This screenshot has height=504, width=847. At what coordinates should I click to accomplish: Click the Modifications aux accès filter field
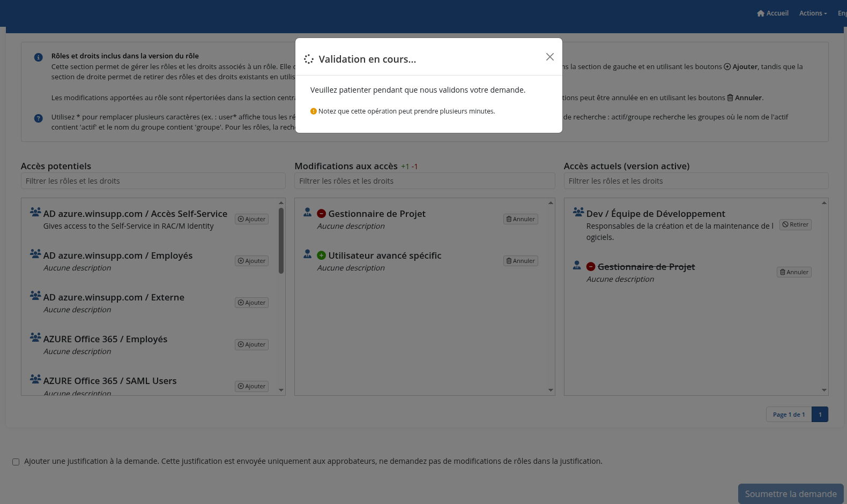pyautogui.click(x=425, y=181)
